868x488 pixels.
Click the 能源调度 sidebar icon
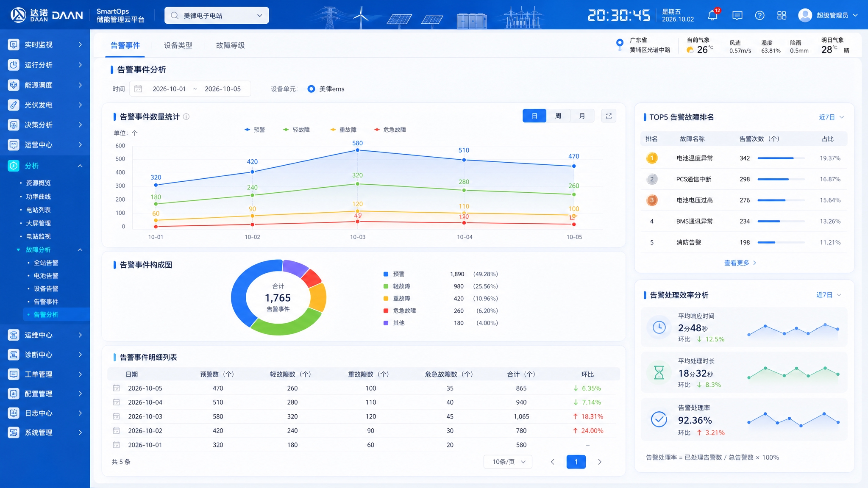(14, 85)
